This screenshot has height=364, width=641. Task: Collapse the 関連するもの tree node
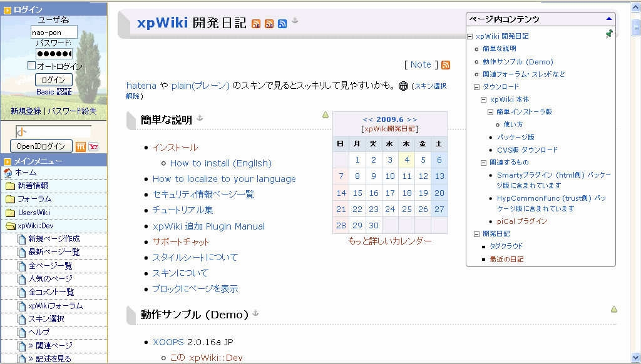click(484, 163)
